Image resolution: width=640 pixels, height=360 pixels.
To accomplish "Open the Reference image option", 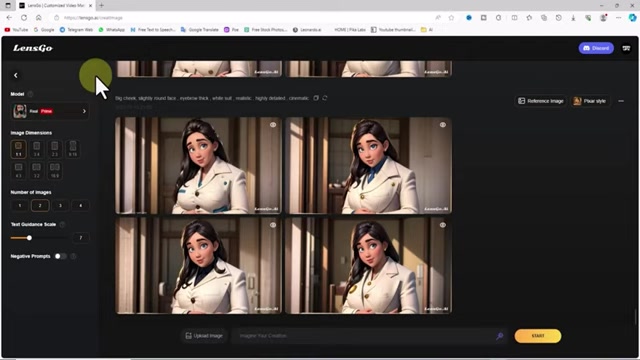I will coord(540,101).
